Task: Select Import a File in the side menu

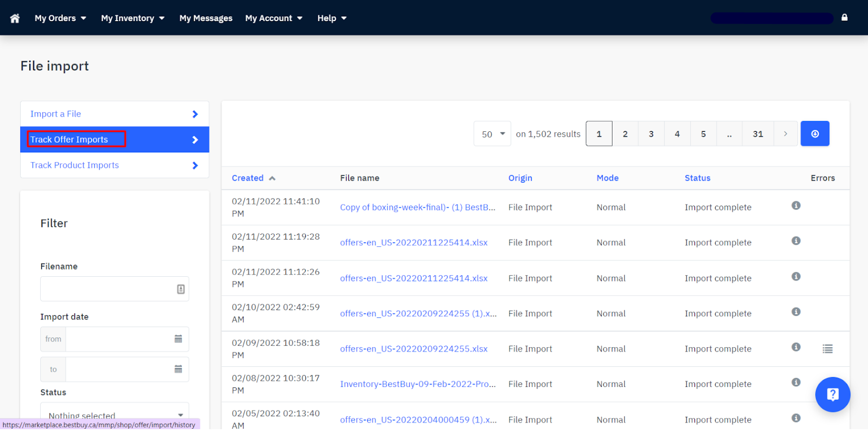Action: tap(114, 114)
